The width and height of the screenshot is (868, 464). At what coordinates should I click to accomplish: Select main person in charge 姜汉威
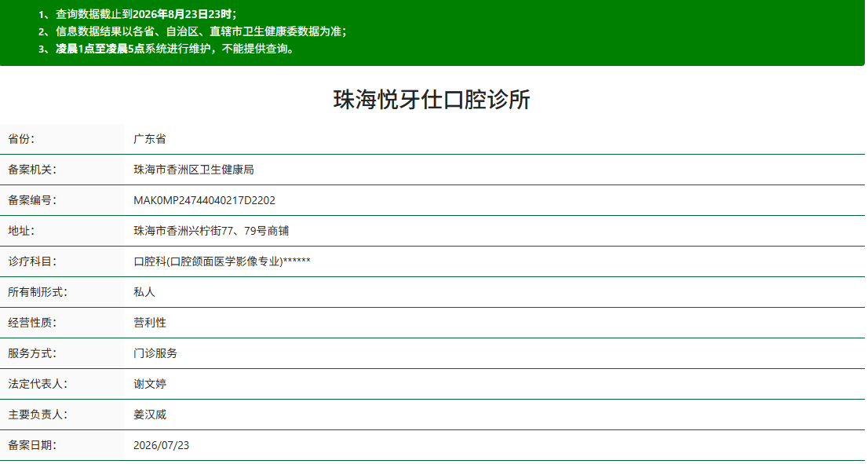pos(149,415)
